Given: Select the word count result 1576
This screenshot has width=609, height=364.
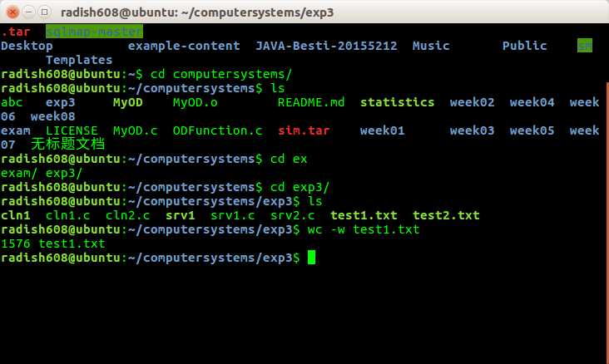Looking at the screenshot, I should [x=16, y=243].
